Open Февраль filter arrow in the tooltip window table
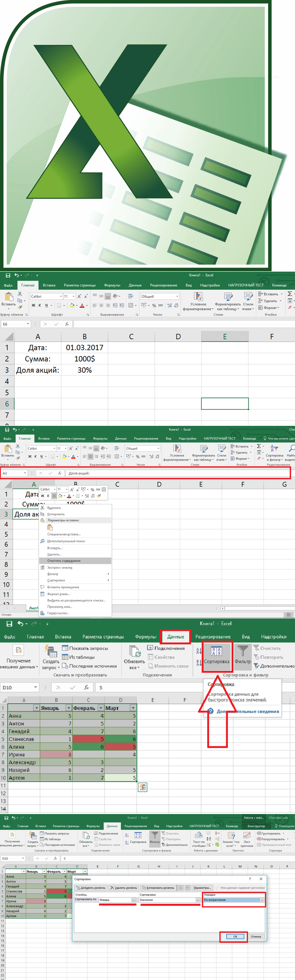Image resolution: width=295 pixels, height=980 pixels. pos(101,708)
